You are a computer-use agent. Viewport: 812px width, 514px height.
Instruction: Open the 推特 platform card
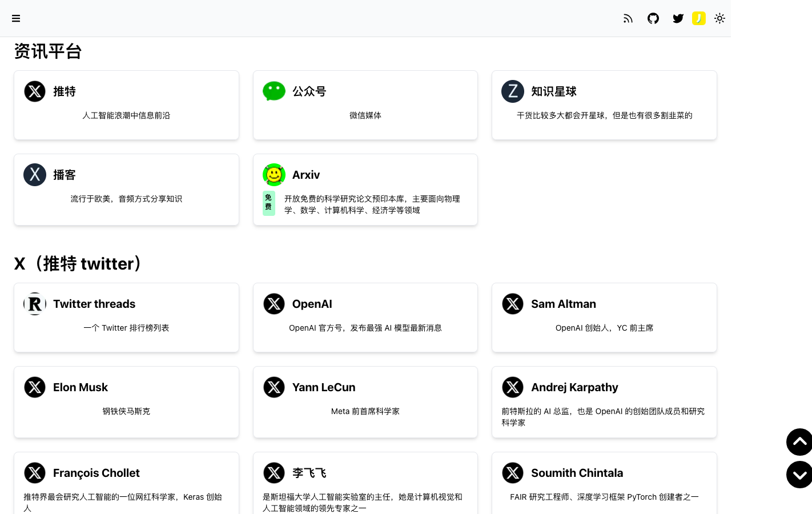(126, 105)
